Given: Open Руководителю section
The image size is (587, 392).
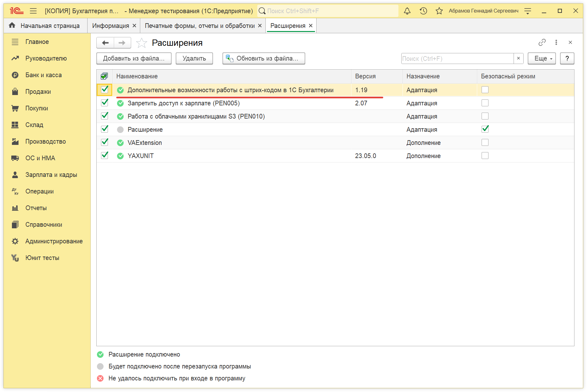Looking at the screenshot, I should tap(46, 58).
